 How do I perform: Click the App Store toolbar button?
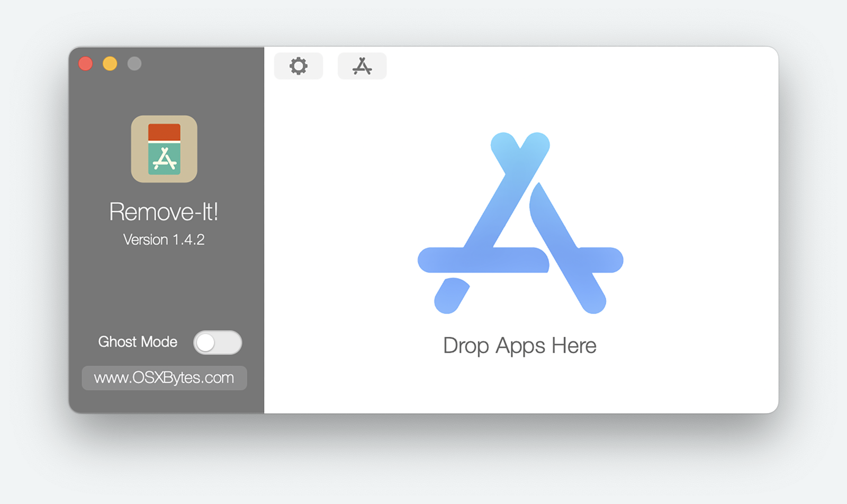(362, 66)
